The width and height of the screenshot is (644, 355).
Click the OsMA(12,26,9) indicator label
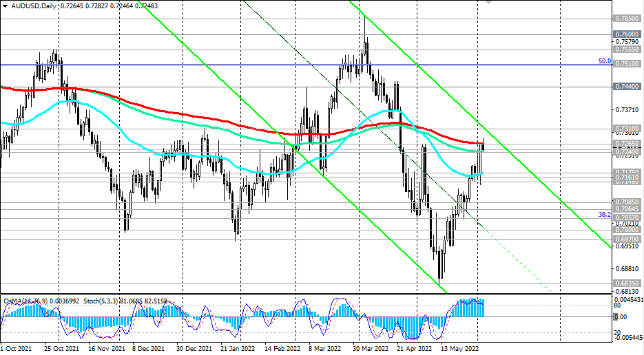pyautogui.click(x=23, y=301)
